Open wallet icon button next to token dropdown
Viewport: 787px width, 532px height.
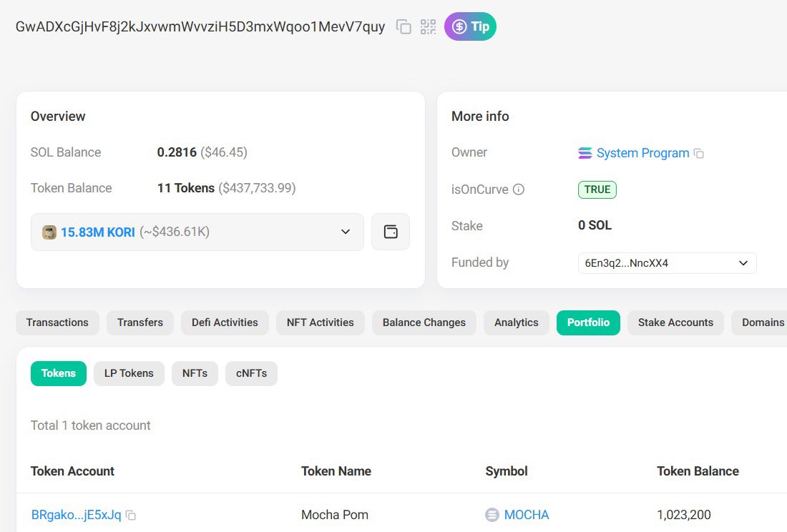point(391,232)
